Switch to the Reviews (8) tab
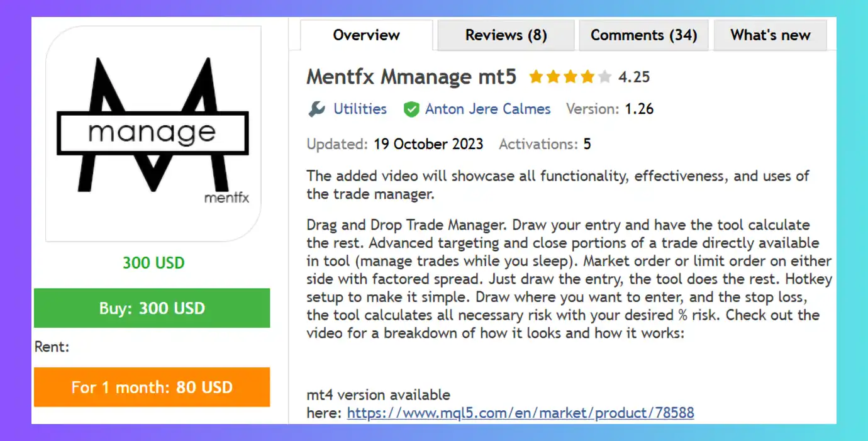868x441 pixels. 506,35
